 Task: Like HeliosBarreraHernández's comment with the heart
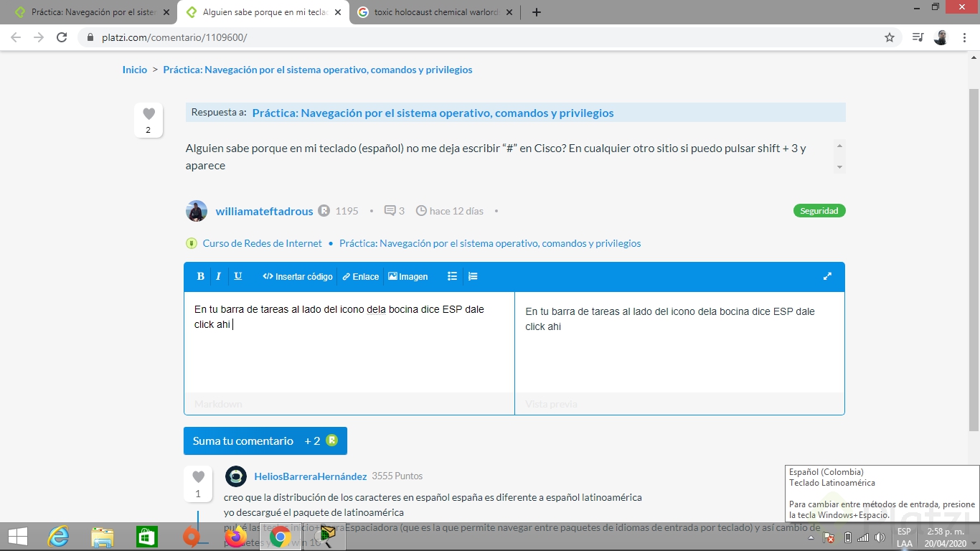click(x=198, y=477)
